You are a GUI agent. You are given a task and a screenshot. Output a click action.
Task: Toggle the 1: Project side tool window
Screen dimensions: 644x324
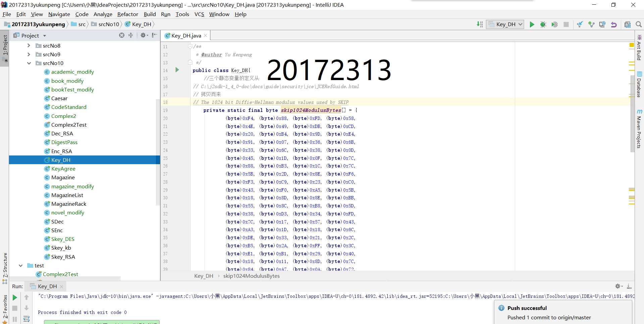(x=5, y=49)
